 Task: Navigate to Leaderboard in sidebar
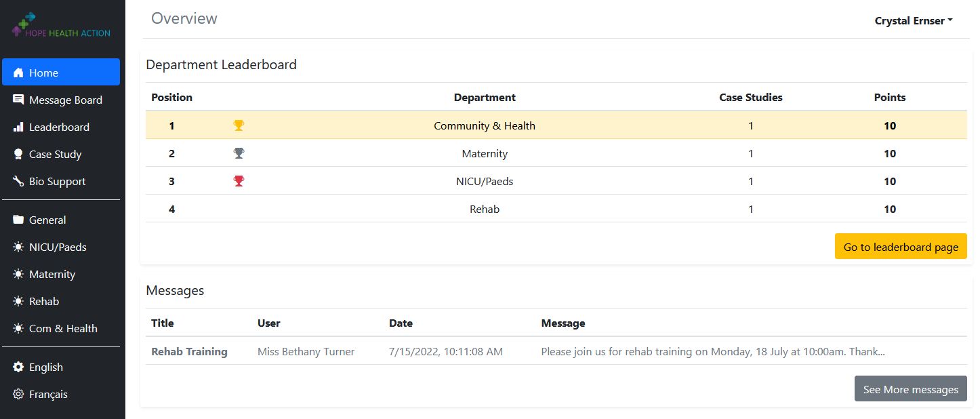(61, 127)
